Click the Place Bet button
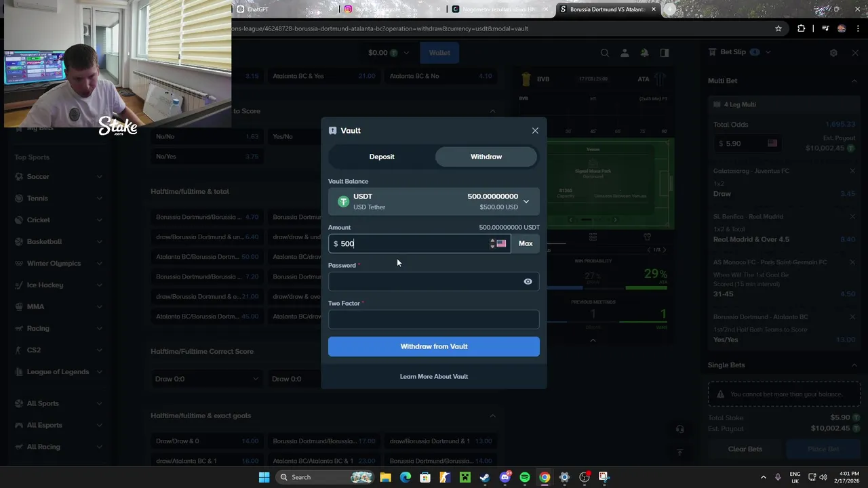Viewport: 868px width, 488px height. 823,449
